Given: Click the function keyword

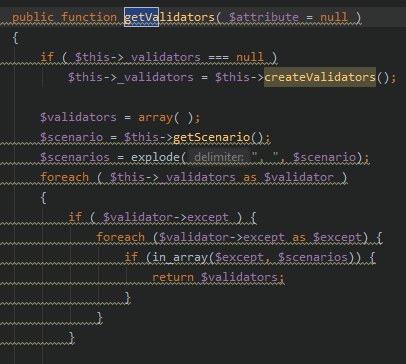Looking at the screenshot, I should click(x=89, y=17).
